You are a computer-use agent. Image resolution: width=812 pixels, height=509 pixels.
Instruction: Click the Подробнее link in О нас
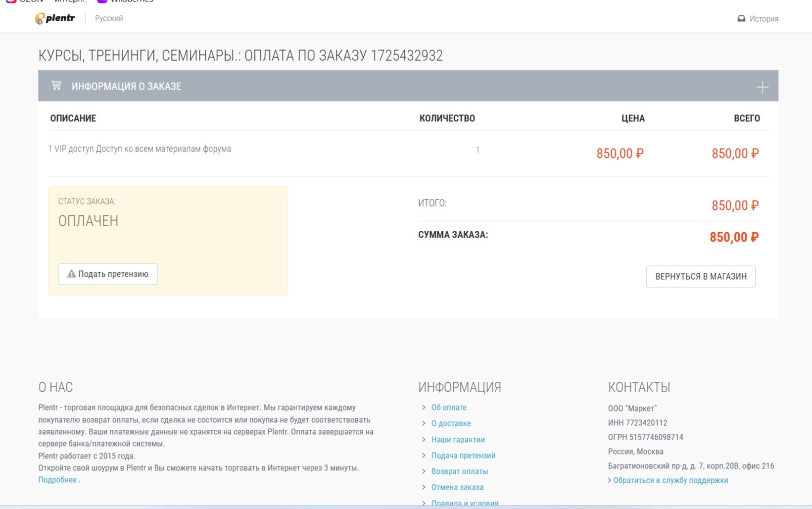coord(57,480)
